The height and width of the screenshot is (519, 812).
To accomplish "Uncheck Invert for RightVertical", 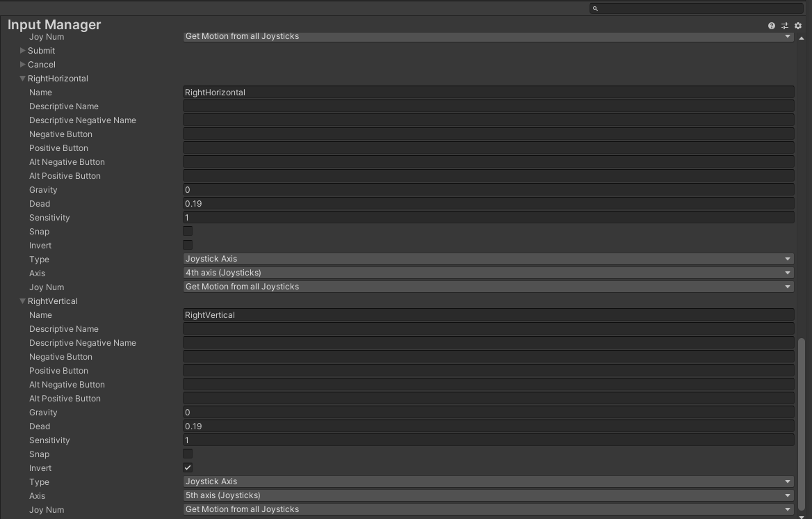I will [x=188, y=468].
